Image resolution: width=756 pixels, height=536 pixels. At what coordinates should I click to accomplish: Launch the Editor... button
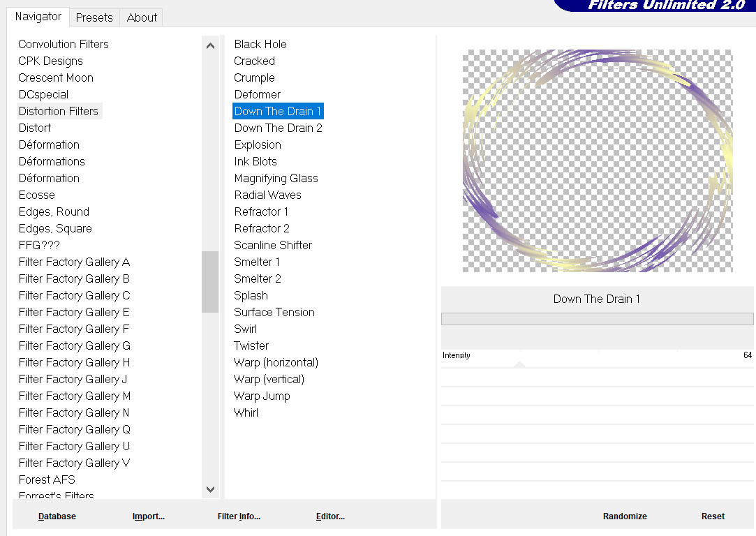click(x=330, y=516)
